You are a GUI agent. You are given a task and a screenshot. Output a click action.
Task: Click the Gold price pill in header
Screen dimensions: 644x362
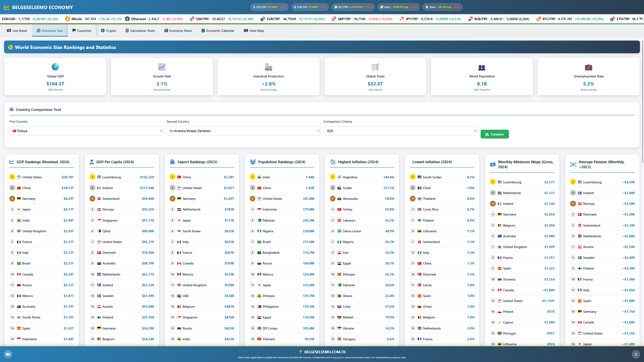pyautogui.click(x=398, y=7)
